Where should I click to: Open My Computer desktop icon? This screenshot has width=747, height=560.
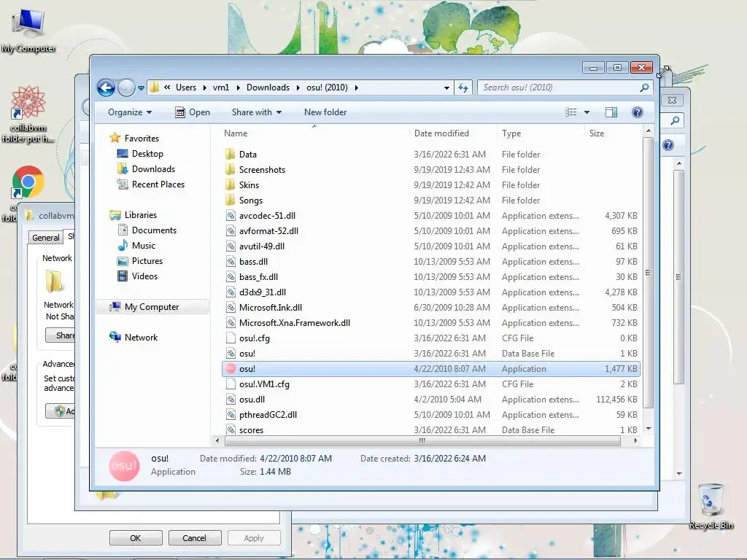[x=28, y=30]
